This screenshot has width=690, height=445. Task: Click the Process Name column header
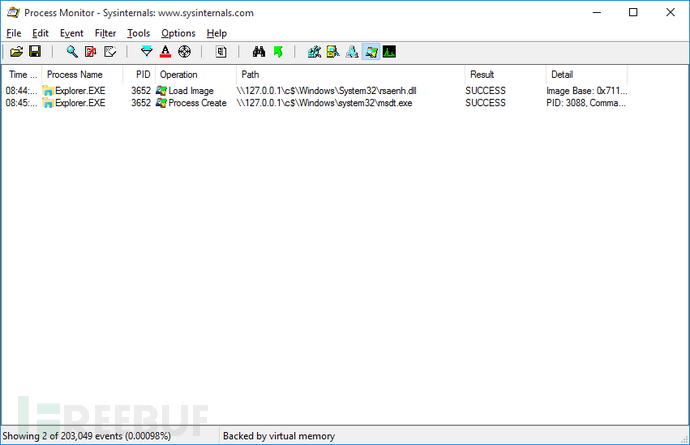[x=82, y=74]
